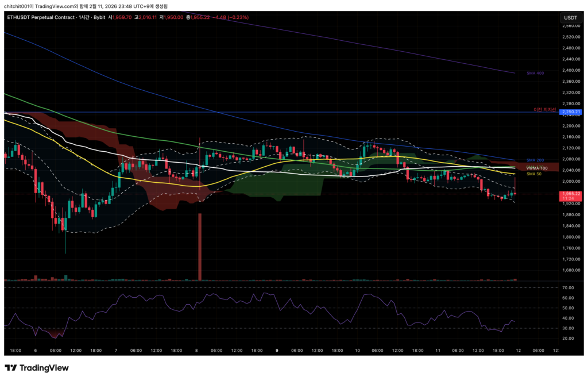Click the 30.00 RSI scale level
Screen dimensions: 588x380
(568, 328)
